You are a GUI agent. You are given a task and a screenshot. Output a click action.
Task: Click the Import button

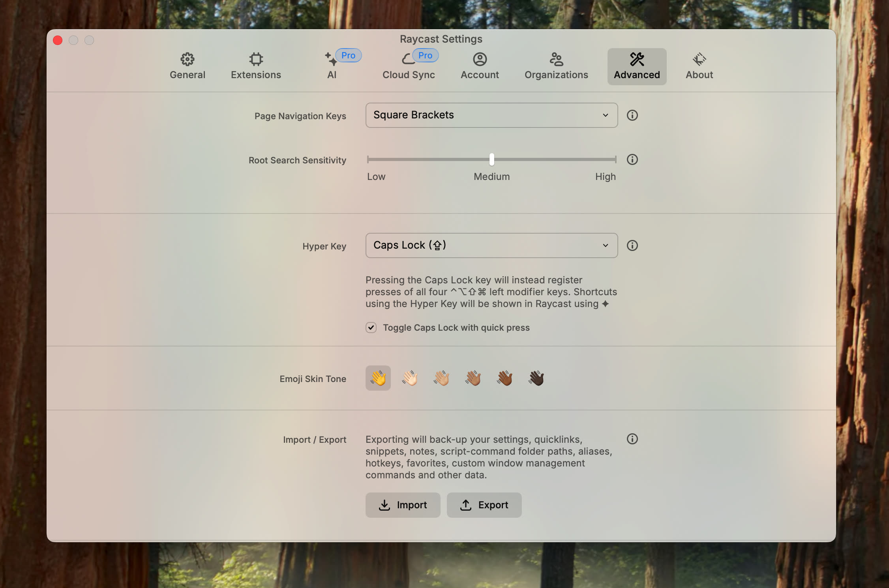403,505
